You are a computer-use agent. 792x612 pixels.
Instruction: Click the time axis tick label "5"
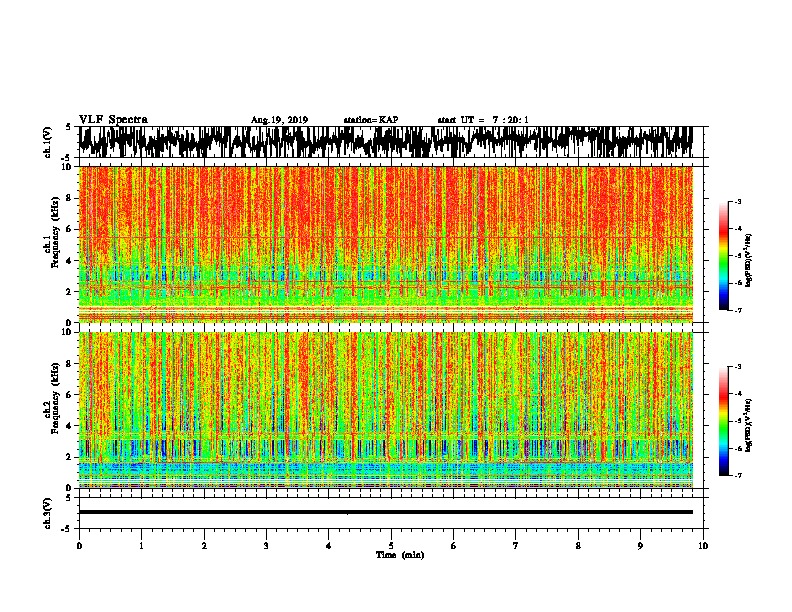[x=391, y=546]
